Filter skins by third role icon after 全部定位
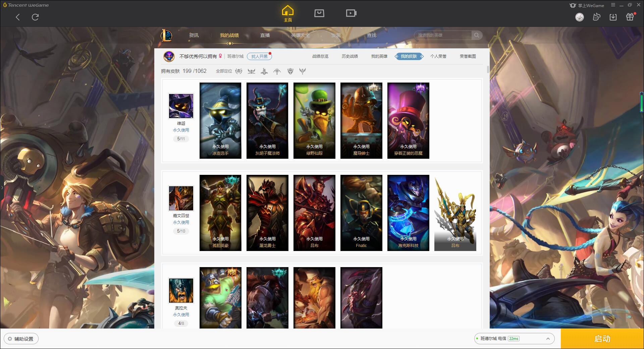644x349 pixels. point(264,71)
